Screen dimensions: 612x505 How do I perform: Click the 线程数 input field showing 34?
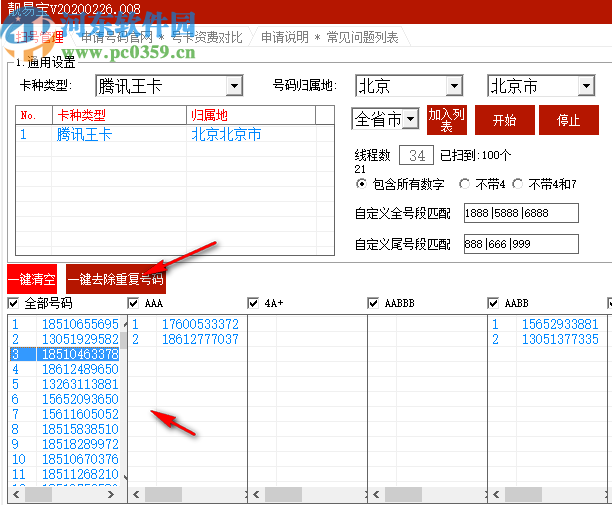click(x=416, y=155)
